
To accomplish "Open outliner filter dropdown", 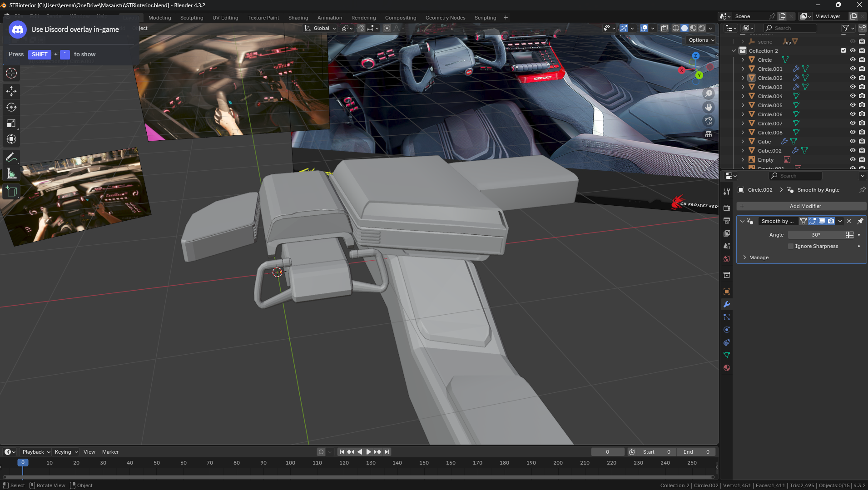I will (x=848, y=28).
